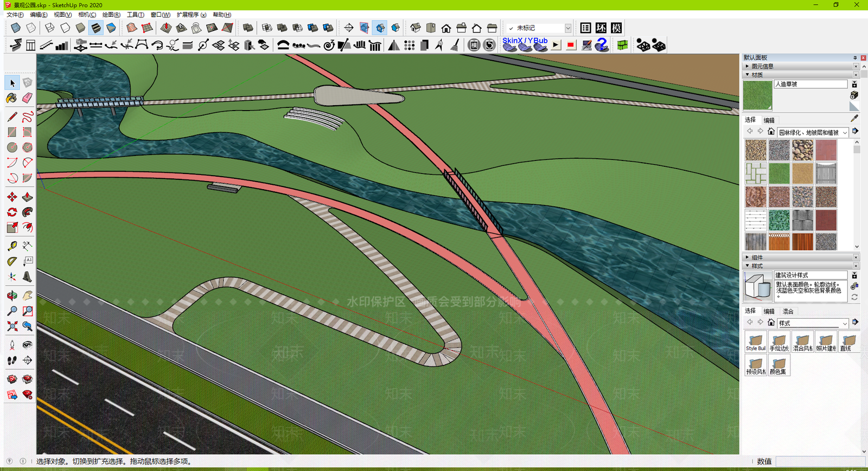Activate the Look Around eye tool
Screen dimensions: 868x471
[27, 345]
